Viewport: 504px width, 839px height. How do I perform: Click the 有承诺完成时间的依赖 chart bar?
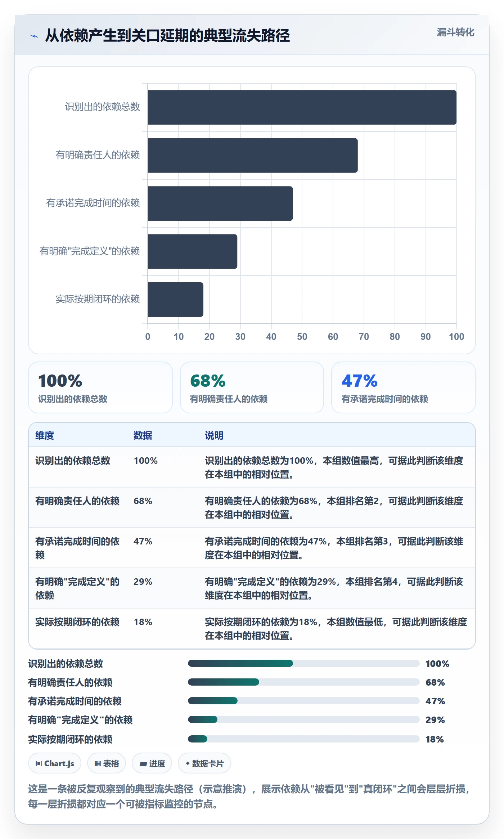click(220, 203)
